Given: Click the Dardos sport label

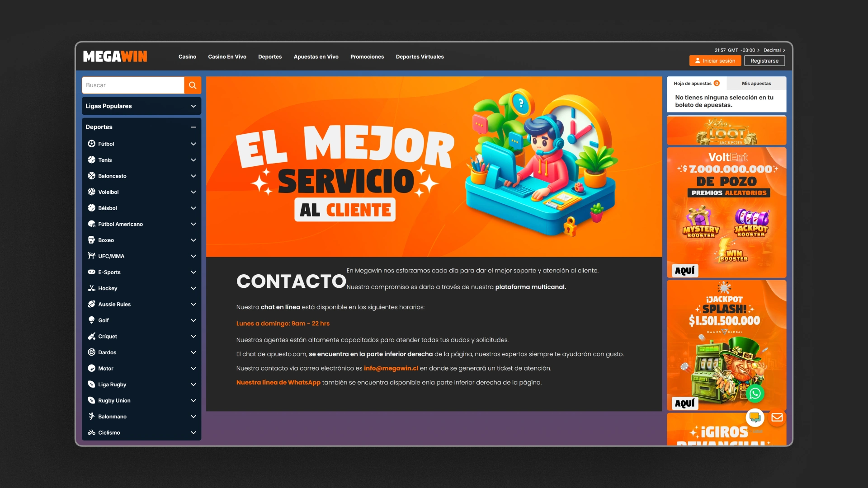Looking at the screenshot, I should (107, 352).
